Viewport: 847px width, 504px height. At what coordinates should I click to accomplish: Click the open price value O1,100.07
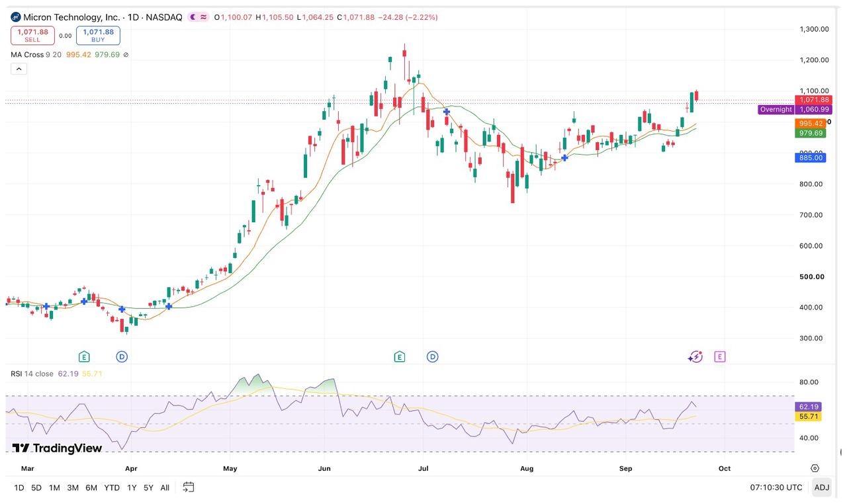pos(233,17)
